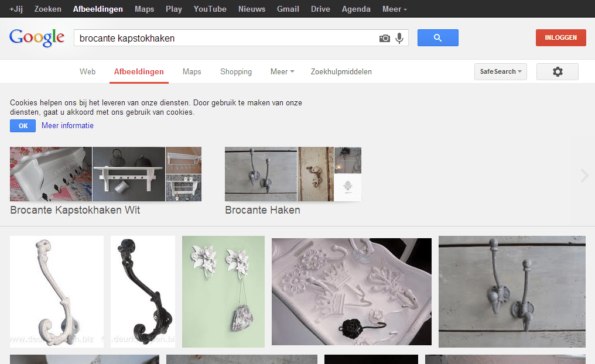Click the Google logo

pyautogui.click(x=37, y=38)
